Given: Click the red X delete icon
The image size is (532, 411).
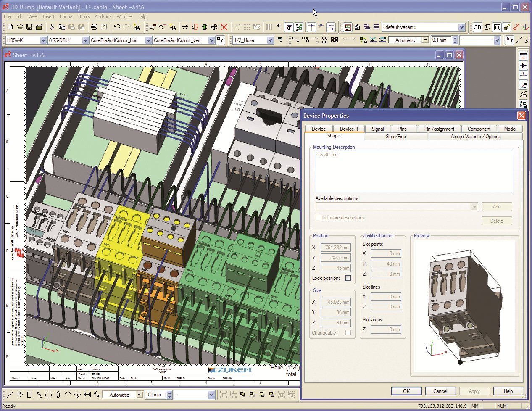Looking at the screenshot, I should click(224, 27).
